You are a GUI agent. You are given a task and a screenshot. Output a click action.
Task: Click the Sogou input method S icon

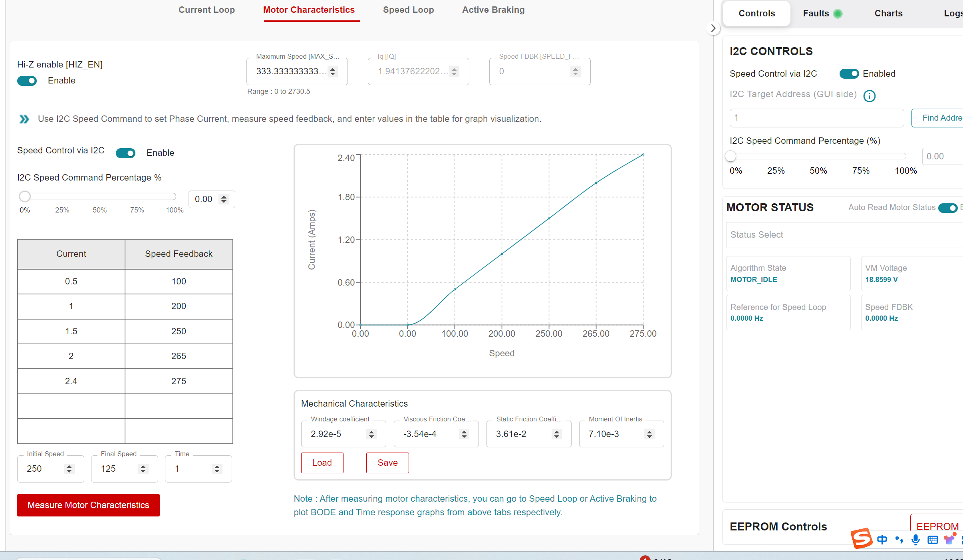click(861, 538)
